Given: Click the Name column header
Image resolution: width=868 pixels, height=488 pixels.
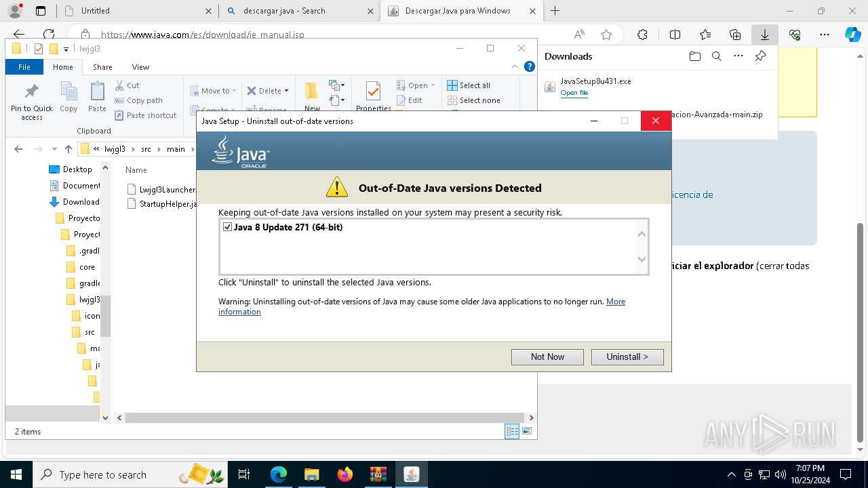Looking at the screenshot, I should [136, 170].
